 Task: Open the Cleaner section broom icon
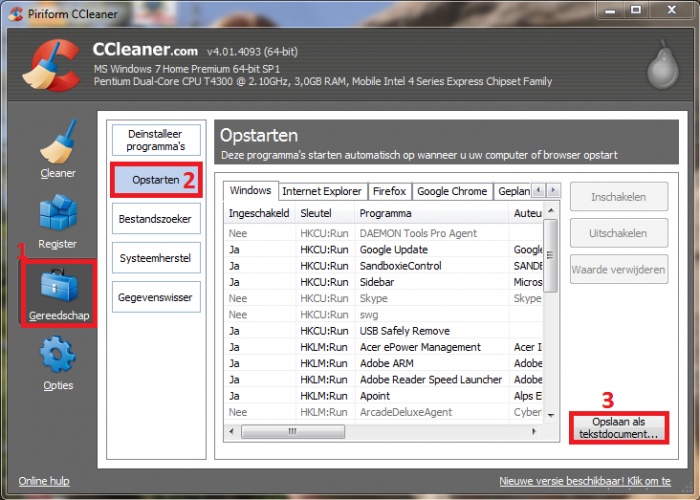58,142
